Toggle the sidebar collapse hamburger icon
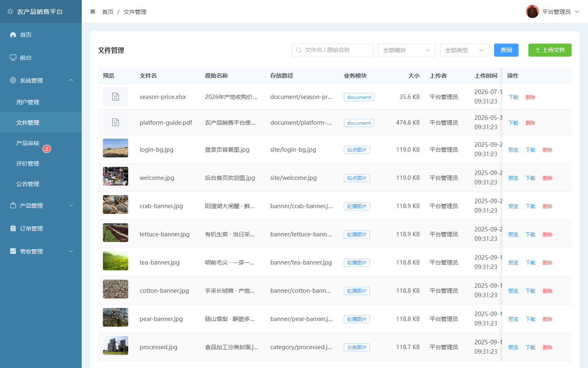Viewport: 588px width, 368px height. pyautogui.click(x=93, y=12)
